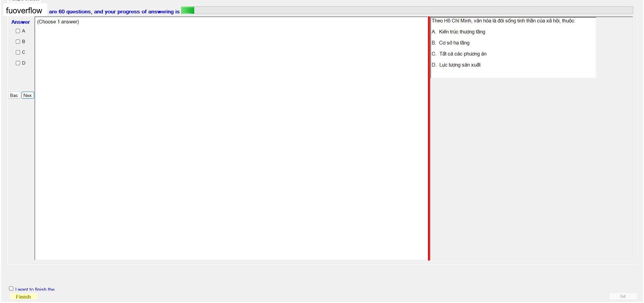Screen dimensions: 644x303
Task: Click option text 'Kiến trúc thượng tầng'
Action: 462,32
